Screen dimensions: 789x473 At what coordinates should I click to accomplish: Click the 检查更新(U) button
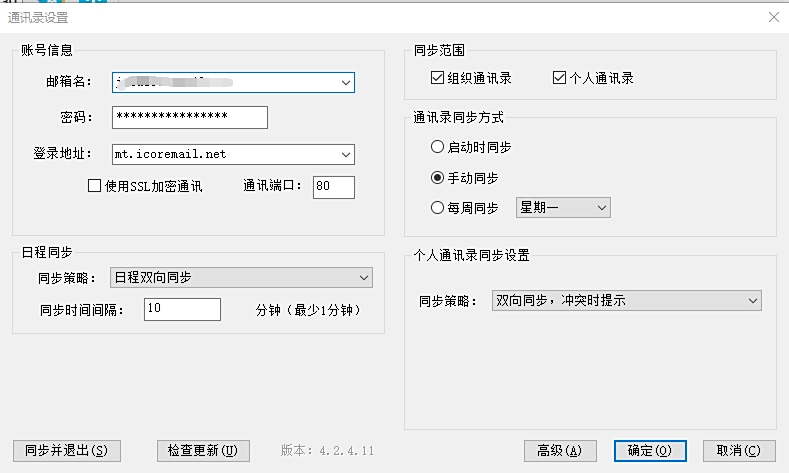tap(203, 451)
